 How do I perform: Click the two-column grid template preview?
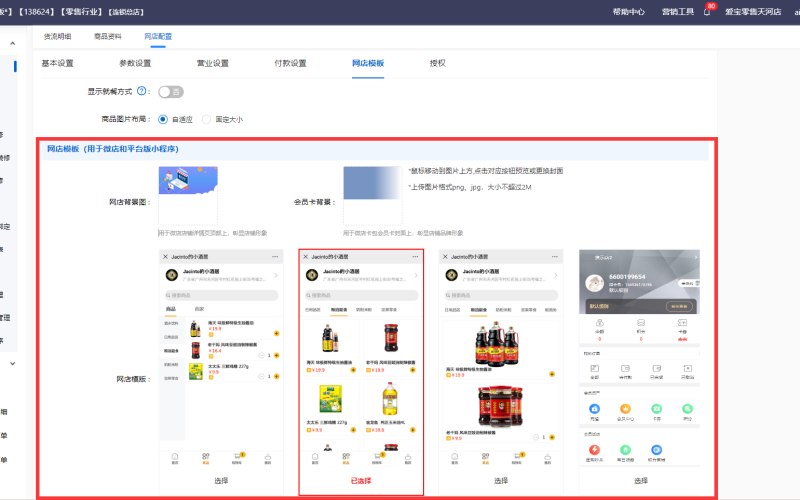[x=361, y=359]
